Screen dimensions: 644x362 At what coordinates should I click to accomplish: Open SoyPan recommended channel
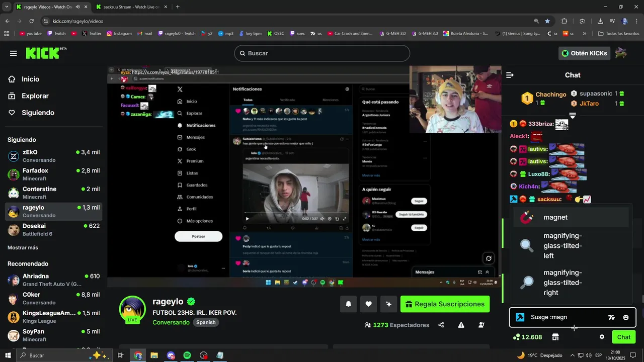[x=54, y=335]
